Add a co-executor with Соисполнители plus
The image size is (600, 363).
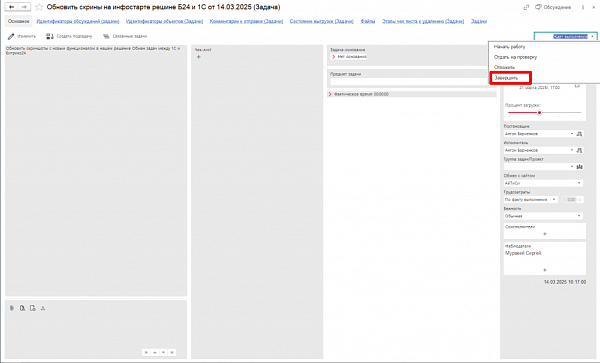click(x=545, y=234)
